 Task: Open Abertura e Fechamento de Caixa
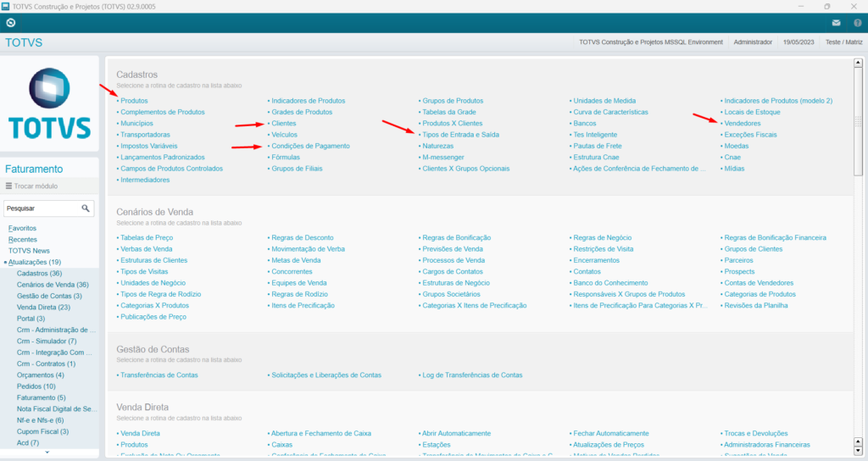321,433
